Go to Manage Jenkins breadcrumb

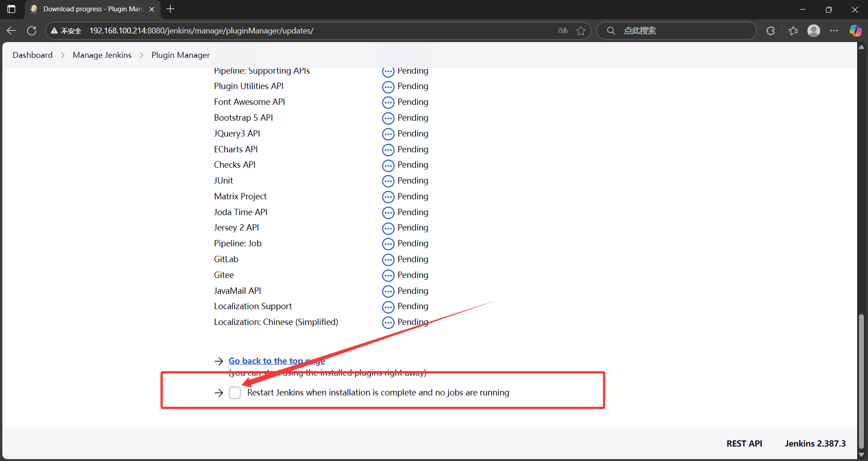[102, 55]
